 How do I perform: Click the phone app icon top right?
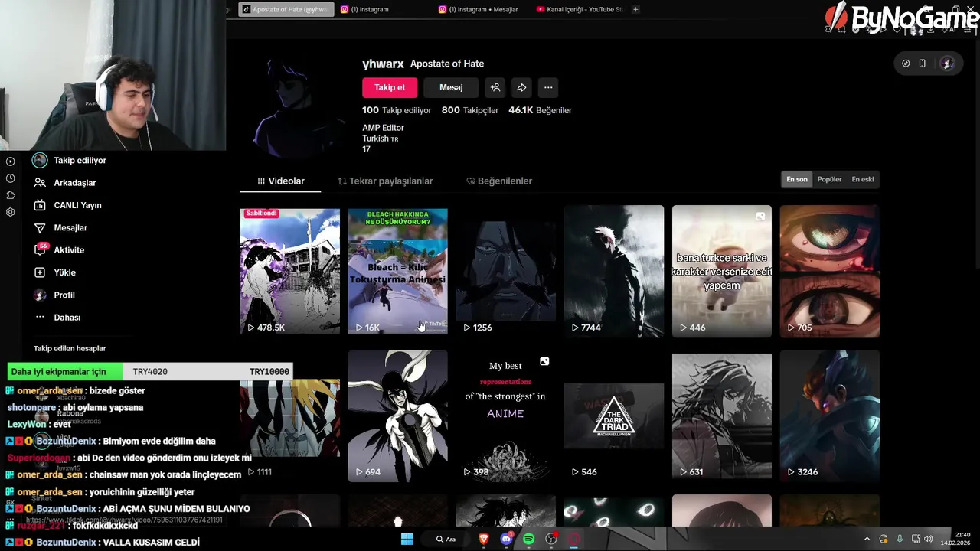(923, 64)
